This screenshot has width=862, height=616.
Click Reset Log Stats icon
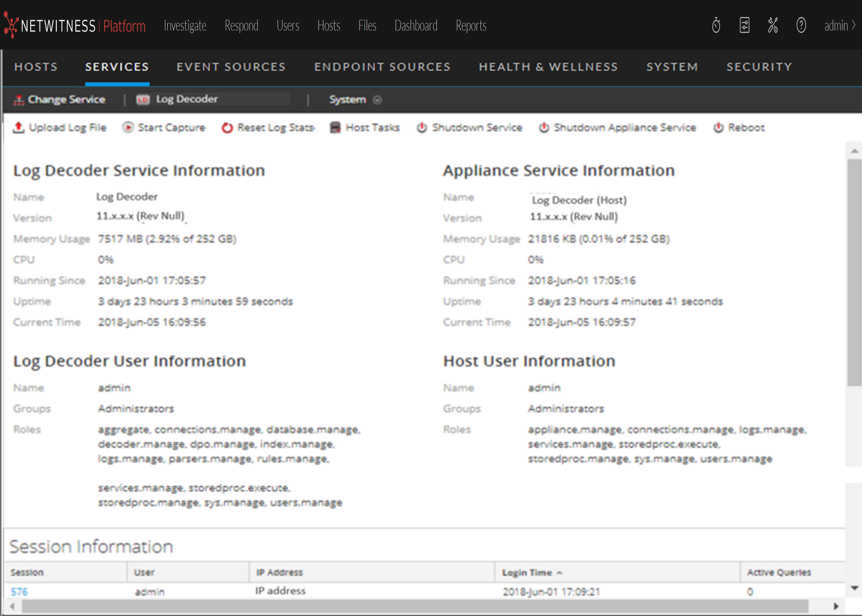(227, 128)
